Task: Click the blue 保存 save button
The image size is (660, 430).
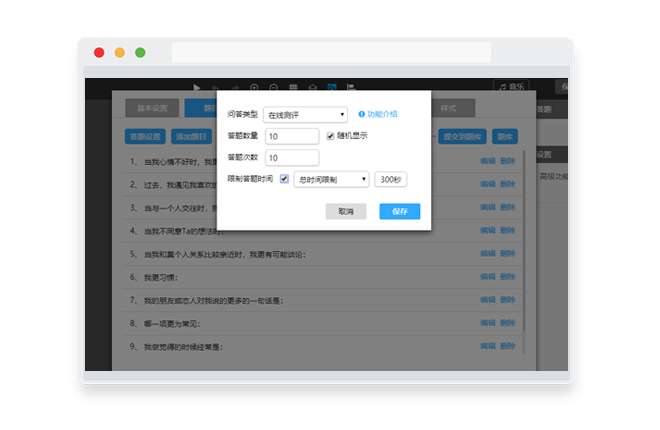Action: pos(399,211)
